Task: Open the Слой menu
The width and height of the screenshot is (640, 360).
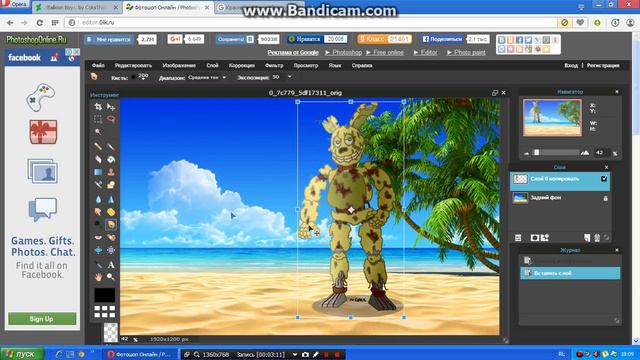Action: pos(212,65)
